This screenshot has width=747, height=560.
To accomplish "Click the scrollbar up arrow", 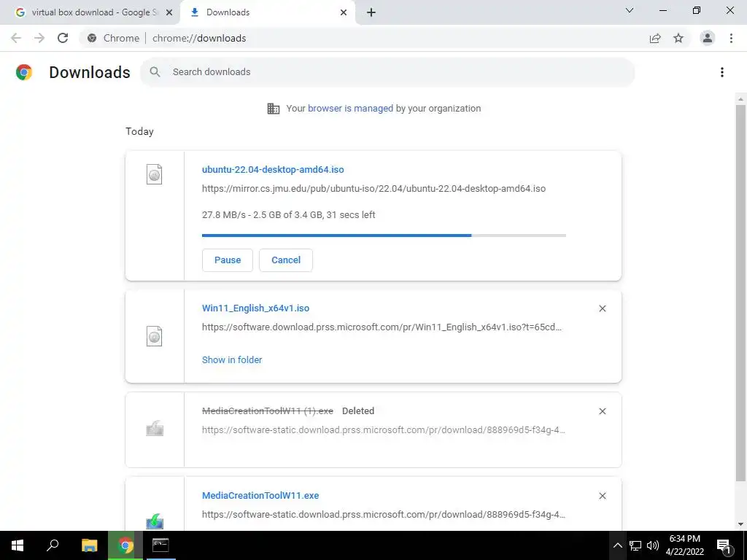I will pos(740,99).
